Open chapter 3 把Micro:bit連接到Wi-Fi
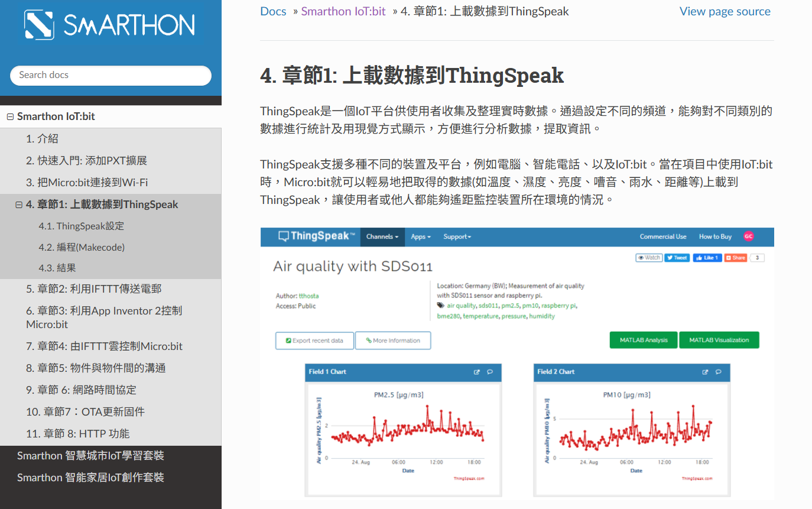This screenshot has height=509, width=812. pyautogui.click(x=87, y=183)
